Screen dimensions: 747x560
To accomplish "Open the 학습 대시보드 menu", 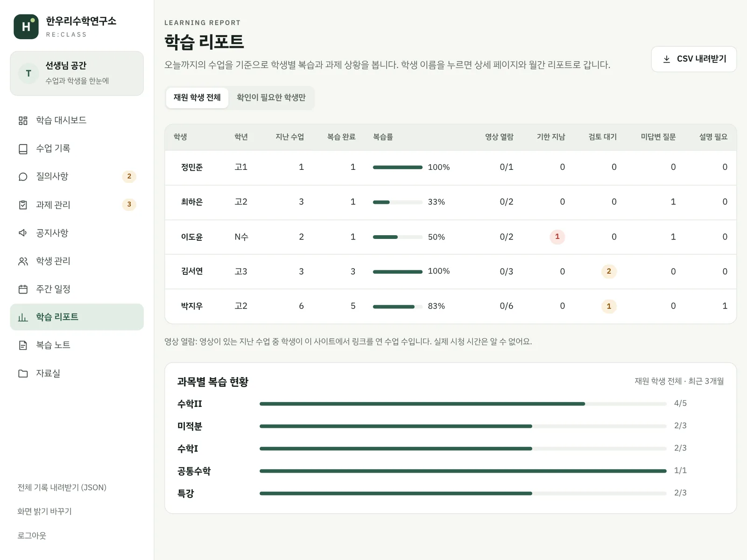I will point(77,120).
